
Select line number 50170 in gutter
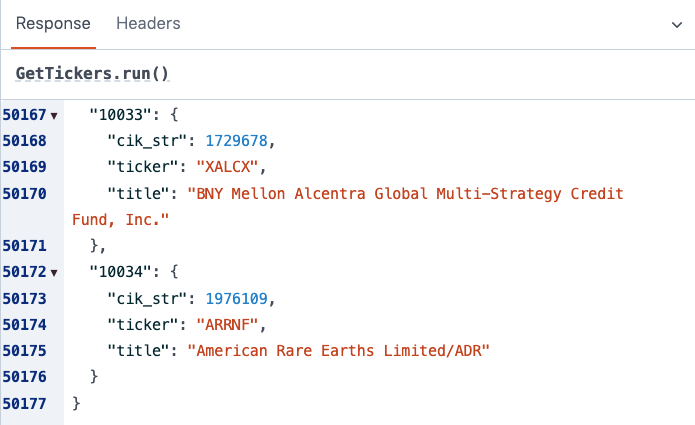tap(25, 193)
